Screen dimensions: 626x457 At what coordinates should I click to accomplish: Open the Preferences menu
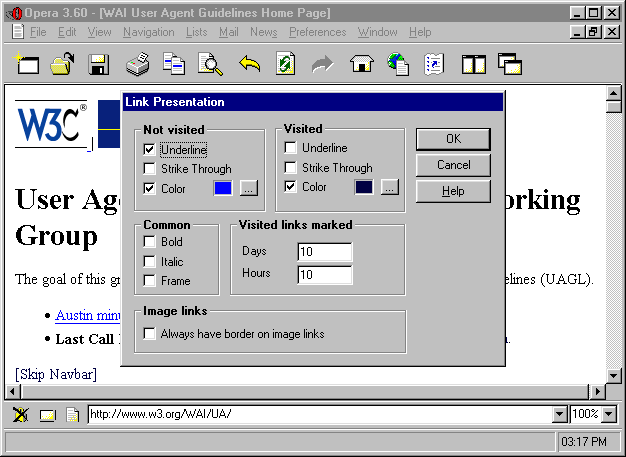317,32
